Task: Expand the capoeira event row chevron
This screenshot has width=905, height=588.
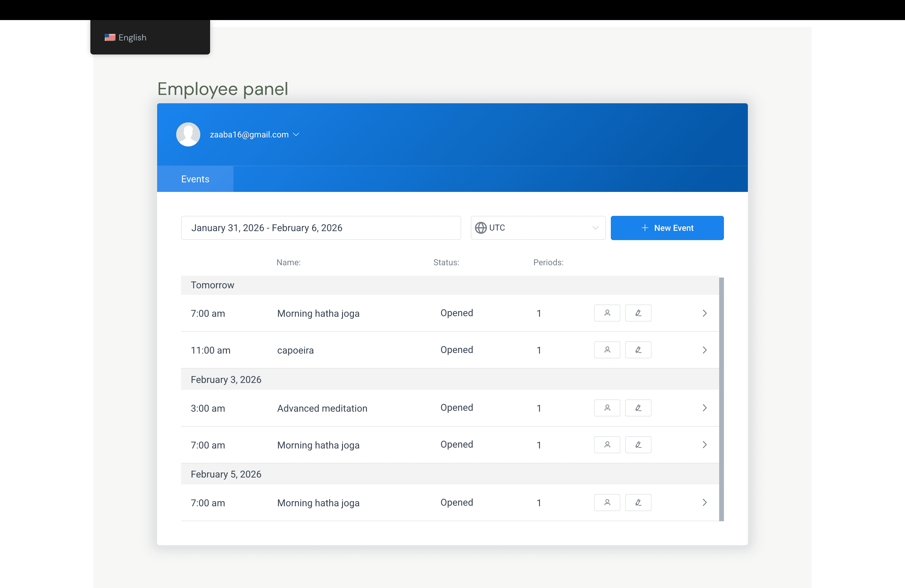Action: pyautogui.click(x=704, y=350)
